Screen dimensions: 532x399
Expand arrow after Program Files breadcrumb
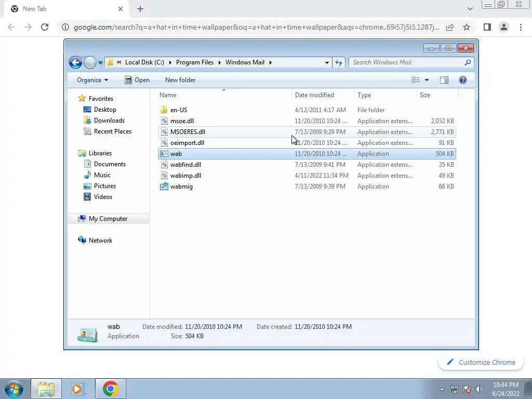point(220,62)
